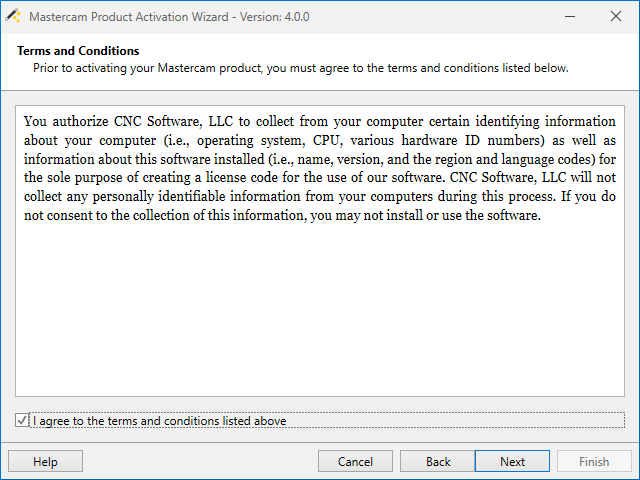Viewport: 640px width, 480px height.
Task: Open Help for the wizard
Action: pos(45,461)
